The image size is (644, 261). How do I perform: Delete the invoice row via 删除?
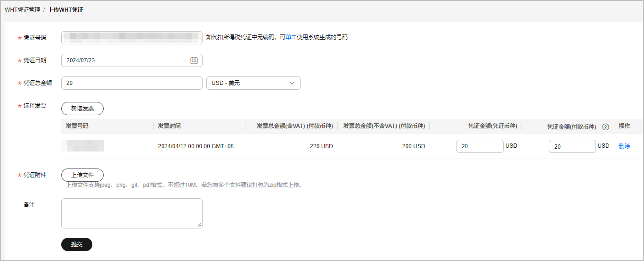[624, 146]
